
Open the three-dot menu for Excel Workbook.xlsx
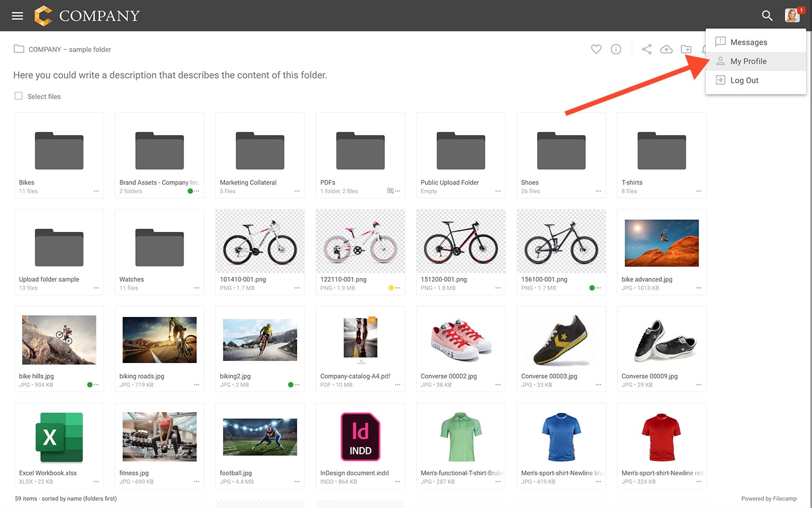(96, 482)
